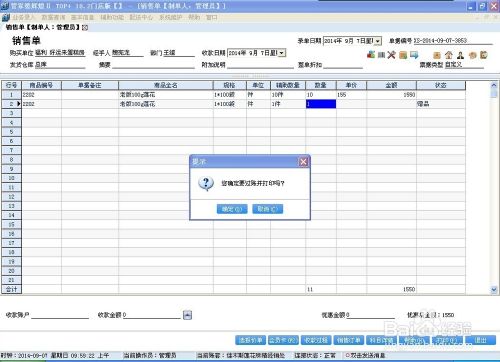Click the orange table icon in toolbar

(x=403, y=55)
